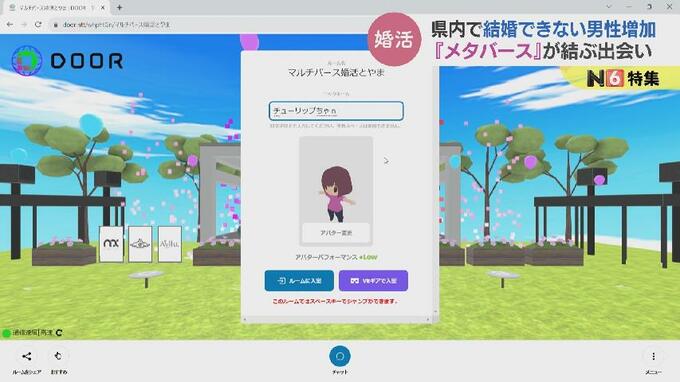Click the blue ルームに入室 button
Viewport: 680px width, 382px height.
(x=299, y=281)
